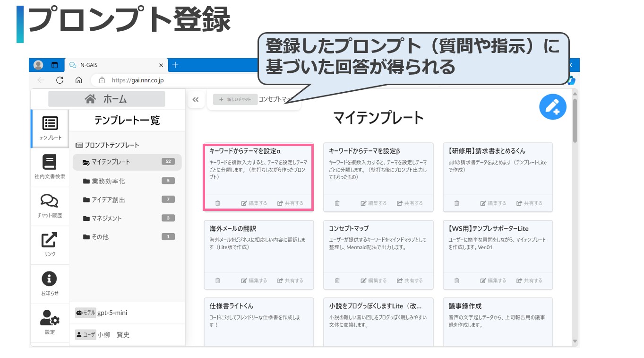Click the ホーム button
The height and width of the screenshot is (358, 644).
coord(106,99)
